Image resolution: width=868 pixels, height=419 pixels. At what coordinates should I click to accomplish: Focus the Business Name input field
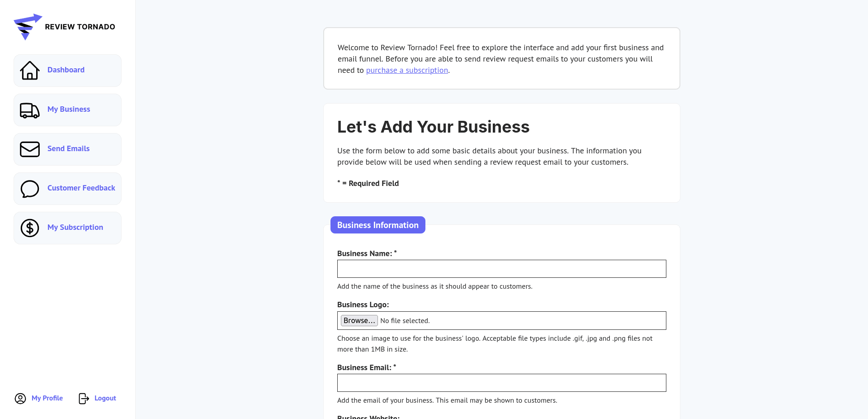501,269
